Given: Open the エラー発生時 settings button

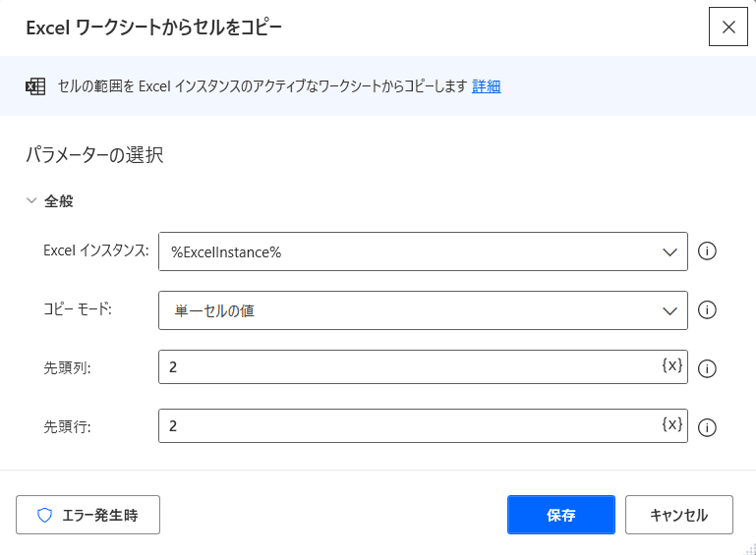Looking at the screenshot, I should 87,515.
